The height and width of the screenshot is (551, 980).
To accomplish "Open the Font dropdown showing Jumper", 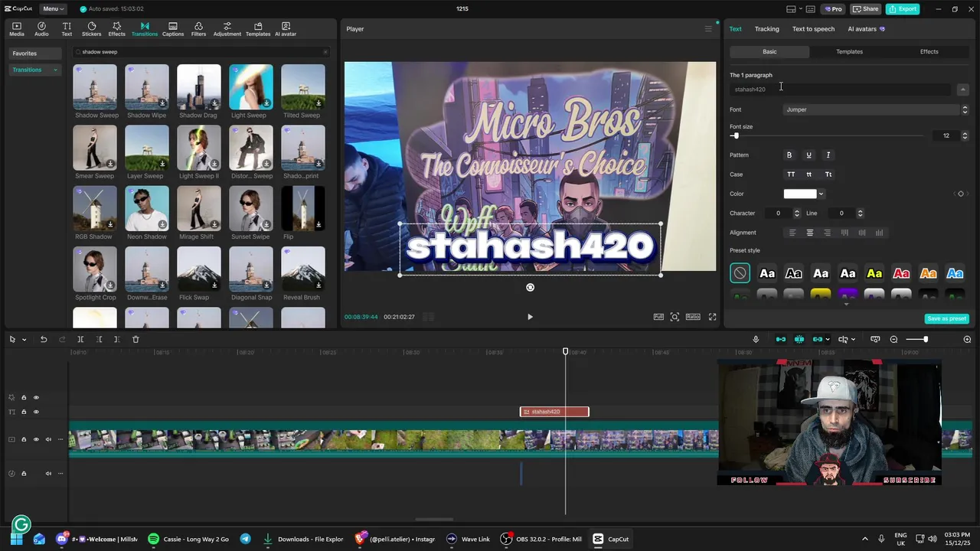I will click(x=877, y=109).
